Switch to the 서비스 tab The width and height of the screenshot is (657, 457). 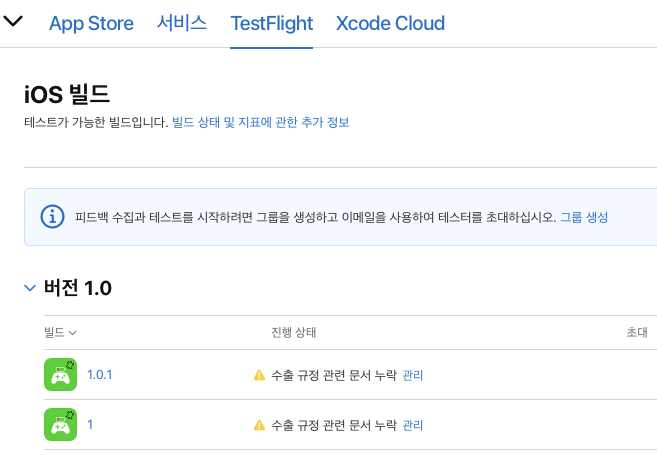(x=182, y=23)
